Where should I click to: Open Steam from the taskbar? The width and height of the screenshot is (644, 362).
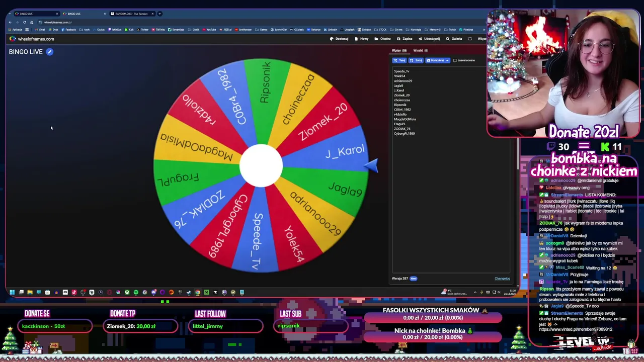tap(189, 292)
